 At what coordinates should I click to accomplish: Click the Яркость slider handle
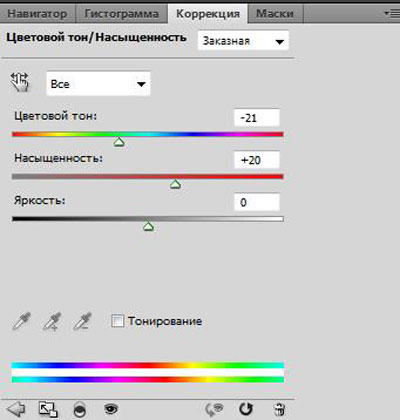(x=148, y=227)
